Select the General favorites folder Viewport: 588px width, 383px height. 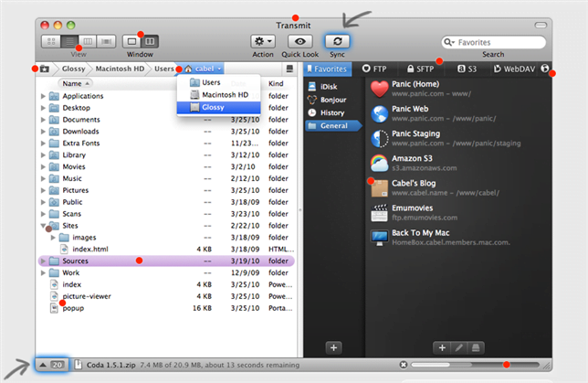333,126
